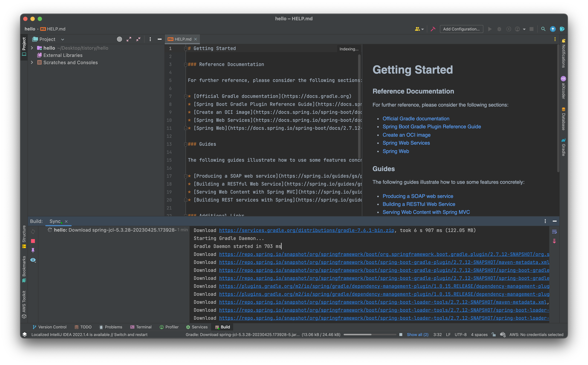Screen dimensions: 588x365
Task: Collapse all in Project panel
Action: 138,39
